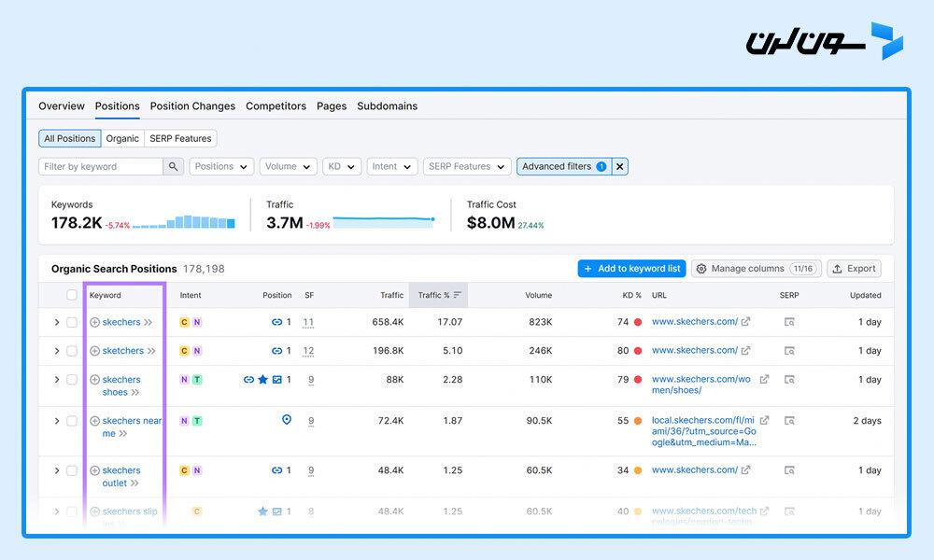
Task: Open external link for skechers outlet URL
Action: pos(745,470)
